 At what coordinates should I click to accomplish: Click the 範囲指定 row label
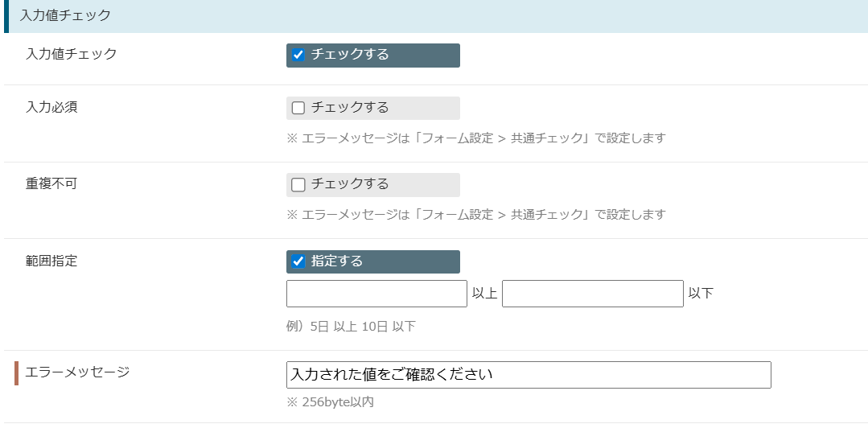[x=51, y=261]
